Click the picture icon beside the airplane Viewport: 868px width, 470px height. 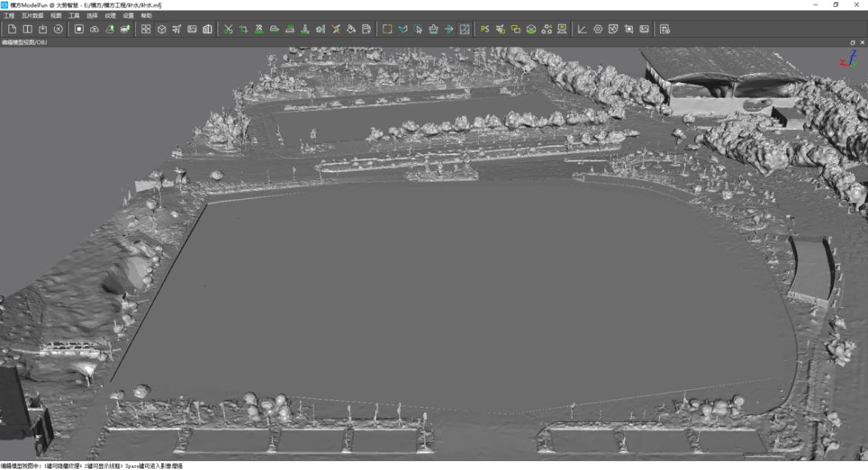coord(192,29)
